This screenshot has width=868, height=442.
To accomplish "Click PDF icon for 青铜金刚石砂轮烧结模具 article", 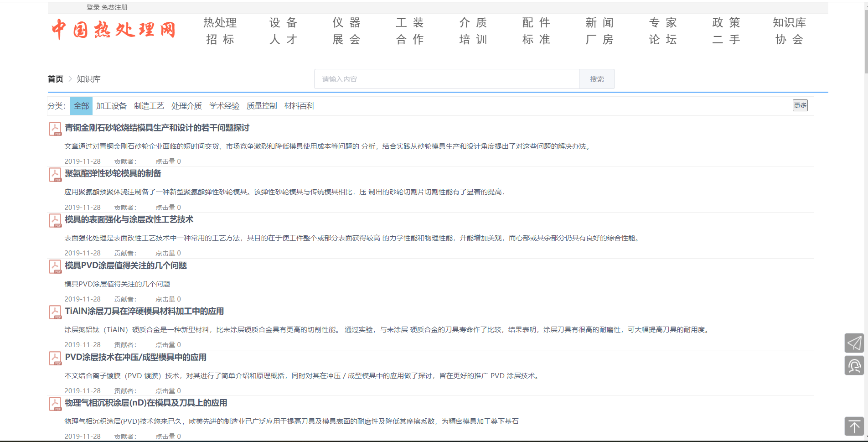I will (x=55, y=129).
